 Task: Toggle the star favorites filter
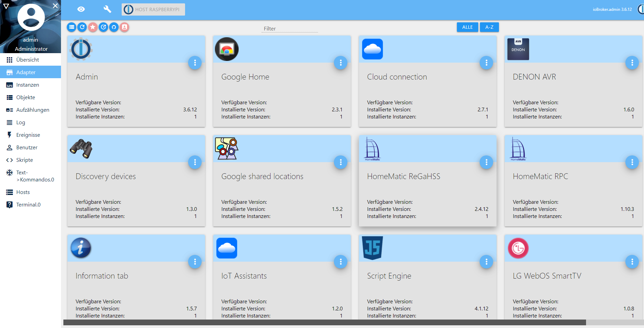click(x=93, y=27)
